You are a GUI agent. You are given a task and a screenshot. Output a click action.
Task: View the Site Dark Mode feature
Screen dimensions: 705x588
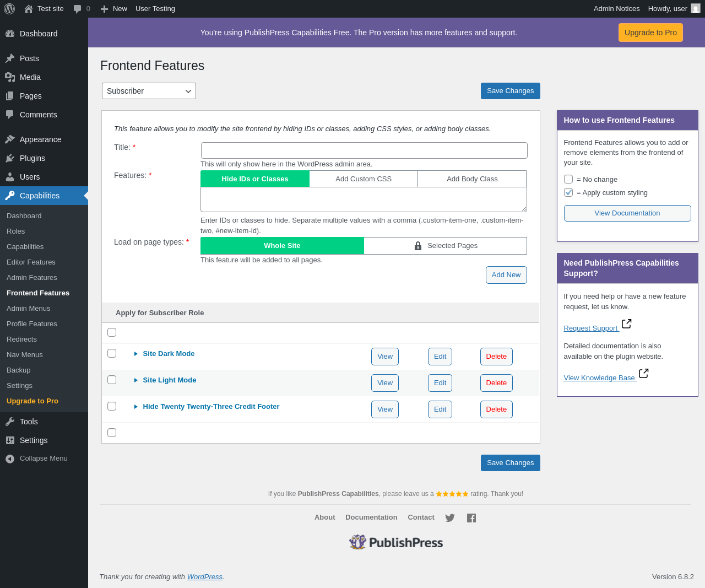click(385, 357)
